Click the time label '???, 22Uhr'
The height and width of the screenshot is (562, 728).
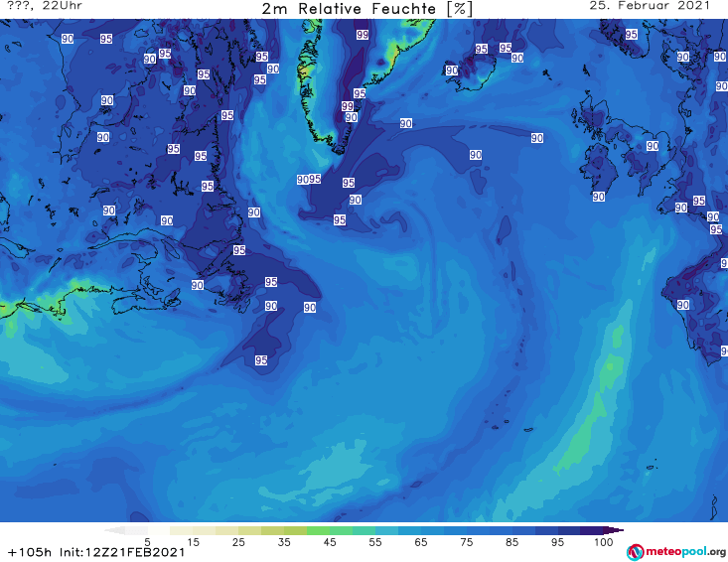tap(45, 6)
